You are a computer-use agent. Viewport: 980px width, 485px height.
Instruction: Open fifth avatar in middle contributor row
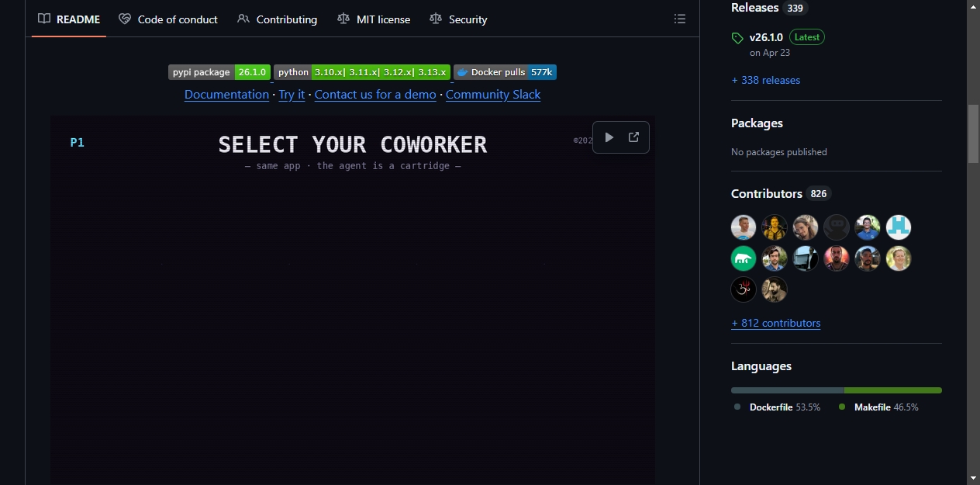pyautogui.click(x=868, y=258)
